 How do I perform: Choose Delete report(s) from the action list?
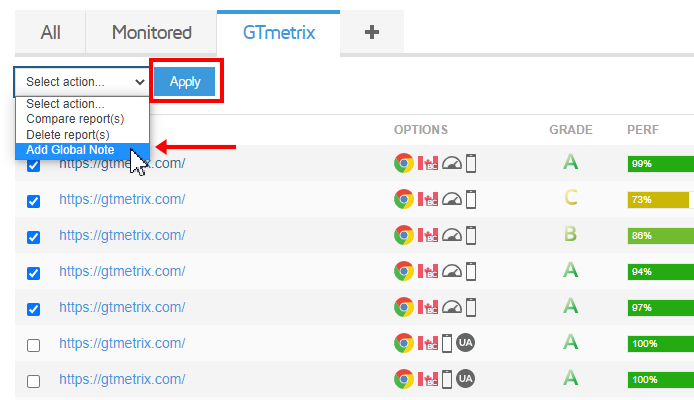point(82,135)
